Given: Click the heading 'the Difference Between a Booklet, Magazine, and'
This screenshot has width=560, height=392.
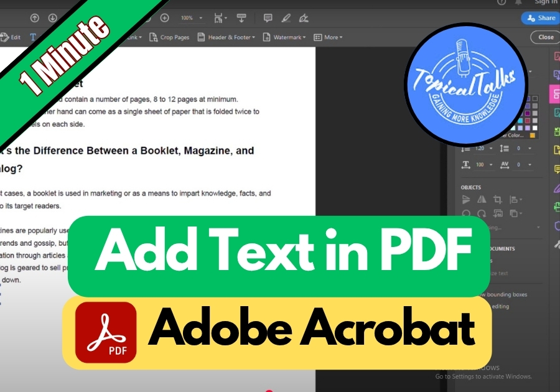Looking at the screenshot, I should (134, 151).
